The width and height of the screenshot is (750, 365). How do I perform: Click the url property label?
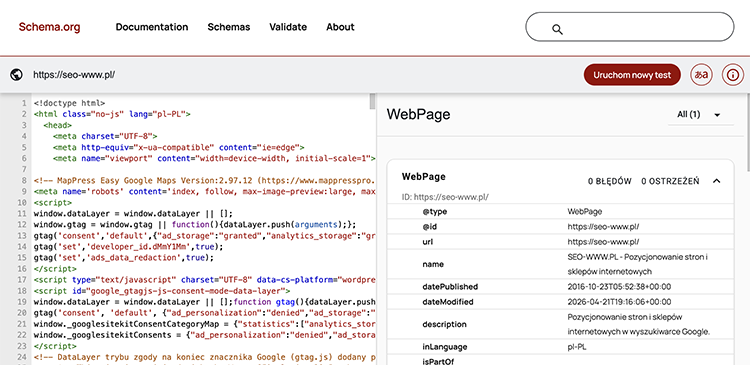pyautogui.click(x=428, y=242)
